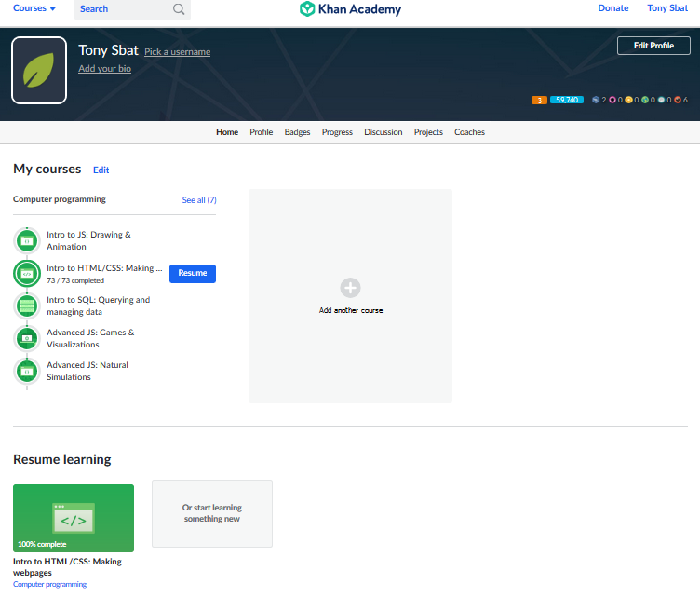Image resolution: width=700 pixels, height=598 pixels.
Task: Open the Progress tab
Action: tap(337, 132)
